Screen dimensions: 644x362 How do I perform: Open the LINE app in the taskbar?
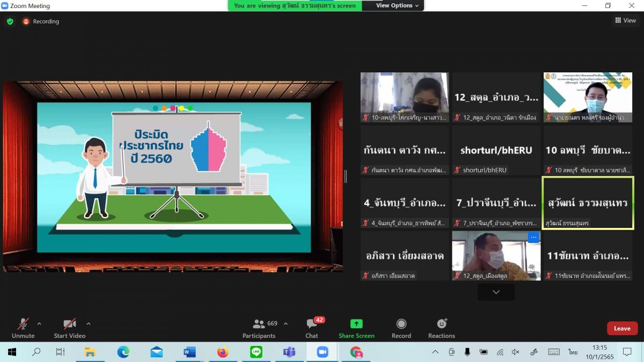tap(256, 352)
